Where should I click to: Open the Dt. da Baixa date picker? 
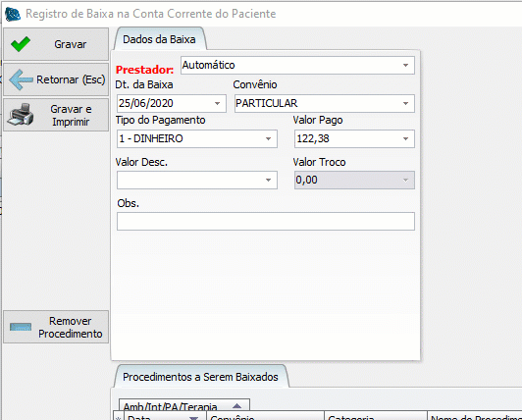pyautogui.click(x=217, y=104)
